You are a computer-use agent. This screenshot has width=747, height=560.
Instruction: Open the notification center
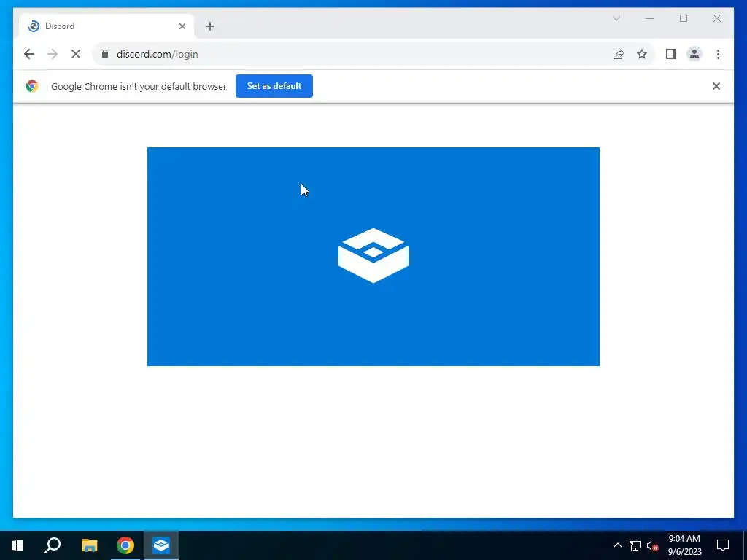pos(723,545)
